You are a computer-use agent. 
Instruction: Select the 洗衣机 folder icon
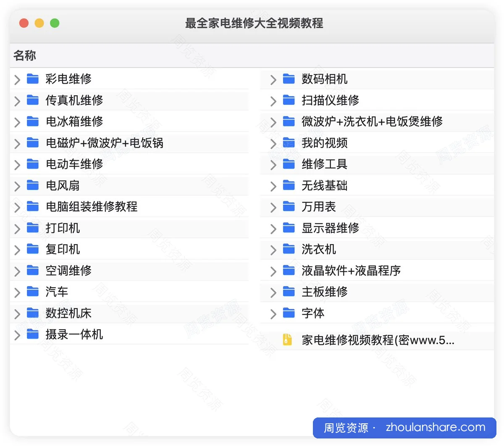point(289,249)
